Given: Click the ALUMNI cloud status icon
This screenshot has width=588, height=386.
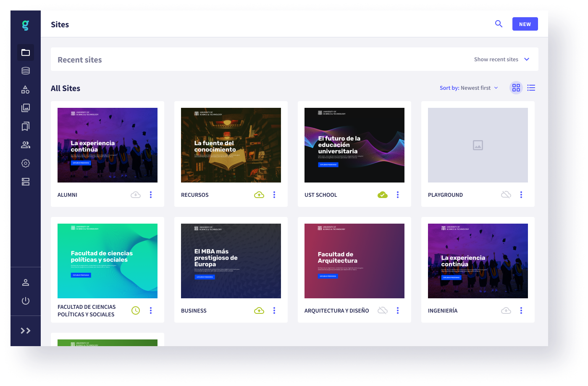Looking at the screenshot, I should click(136, 195).
